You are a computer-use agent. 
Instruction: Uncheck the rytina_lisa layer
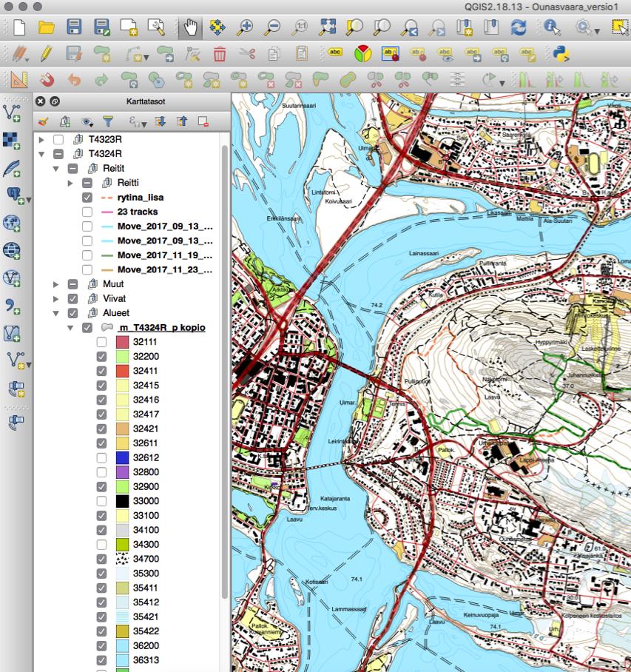click(87, 197)
